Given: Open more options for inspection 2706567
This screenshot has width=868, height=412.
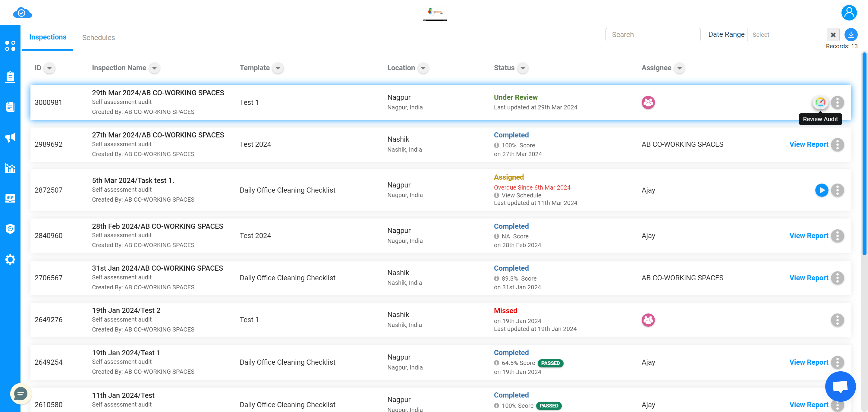Looking at the screenshot, I should click(837, 278).
